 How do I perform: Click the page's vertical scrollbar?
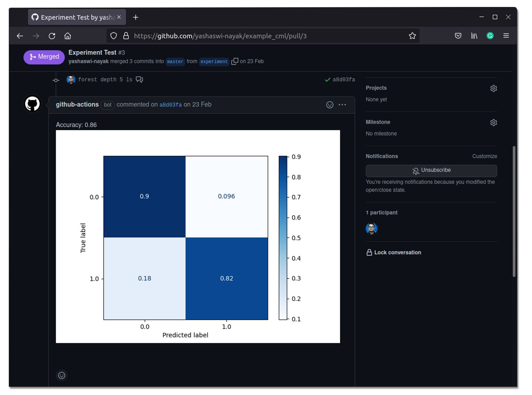pyautogui.click(x=514, y=211)
